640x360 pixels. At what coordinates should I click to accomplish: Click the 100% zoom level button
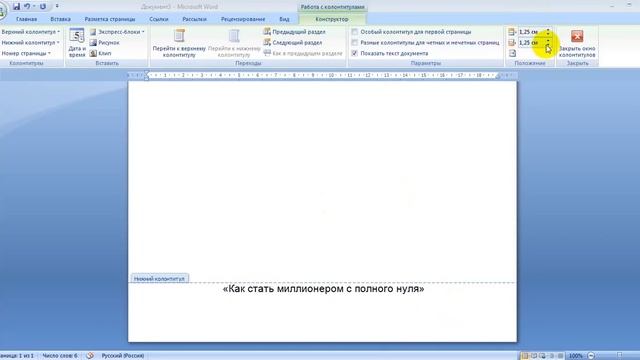coord(576,356)
